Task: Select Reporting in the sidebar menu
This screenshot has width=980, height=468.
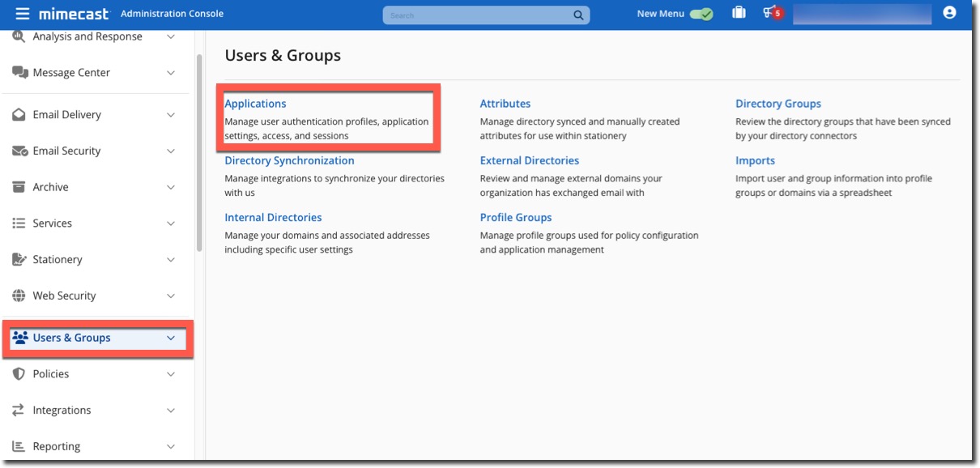Action: click(x=58, y=446)
